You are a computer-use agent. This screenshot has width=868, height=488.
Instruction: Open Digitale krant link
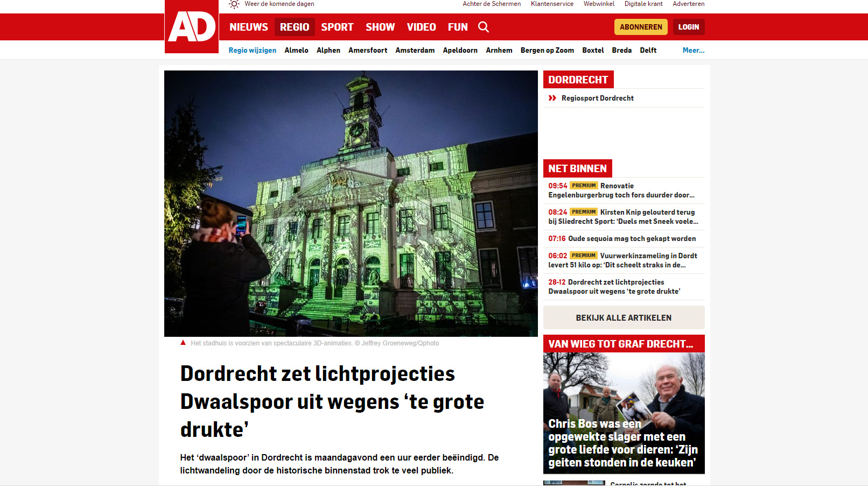click(x=643, y=4)
